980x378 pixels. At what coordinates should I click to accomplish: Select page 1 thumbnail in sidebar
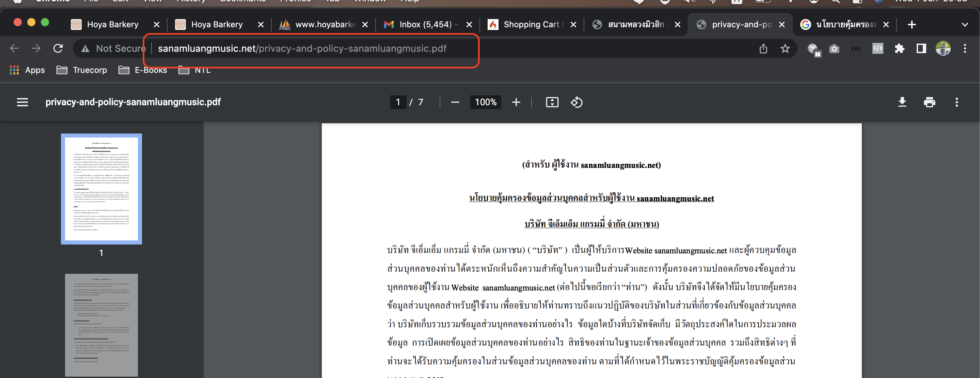(101, 189)
